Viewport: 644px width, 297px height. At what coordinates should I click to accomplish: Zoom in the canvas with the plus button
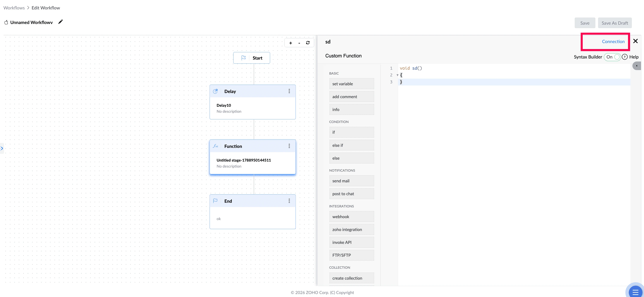(290, 43)
